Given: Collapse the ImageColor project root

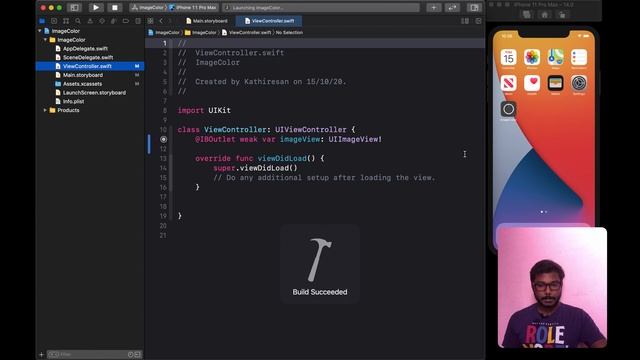Looking at the screenshot, I should click(x=40, y=31).
